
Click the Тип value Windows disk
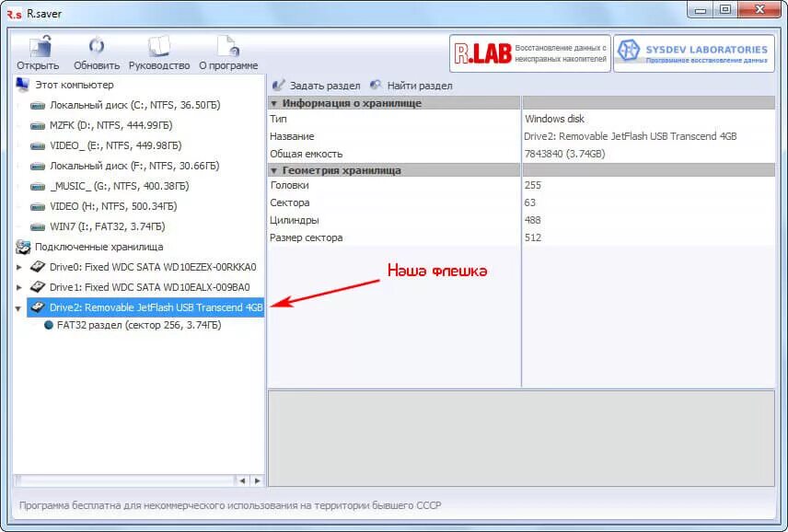coord(554,119)
